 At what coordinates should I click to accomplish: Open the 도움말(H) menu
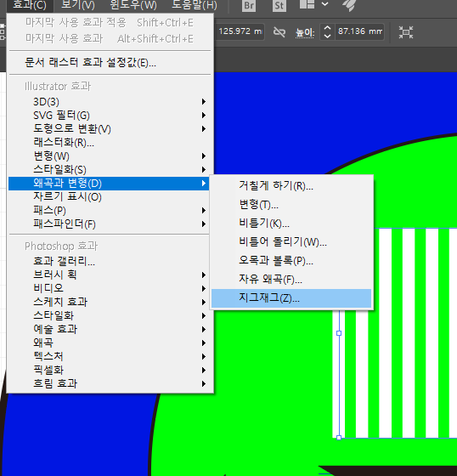(x=195, y=5)
